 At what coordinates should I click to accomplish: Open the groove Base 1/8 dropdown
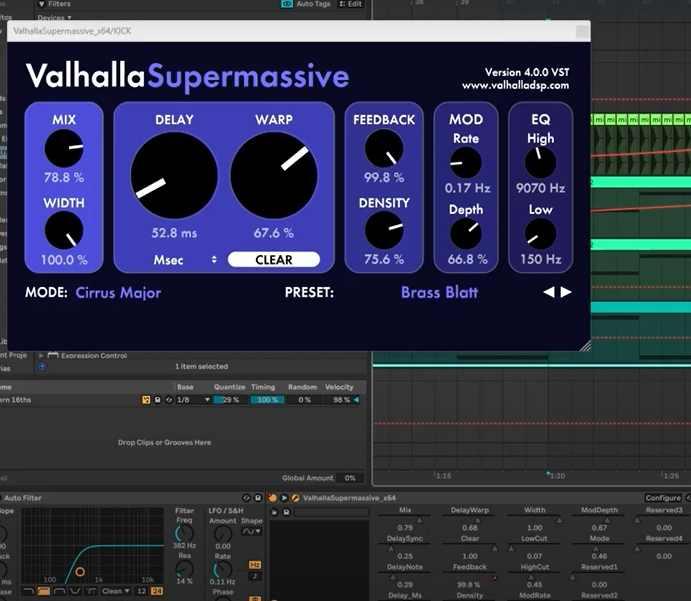(x=194, y=400)
